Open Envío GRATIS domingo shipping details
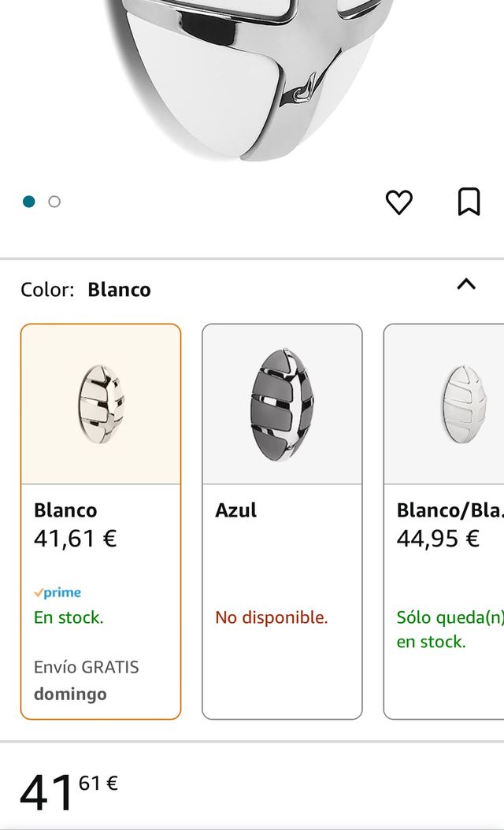The image size is (504, 830). (x=87, y=679)
